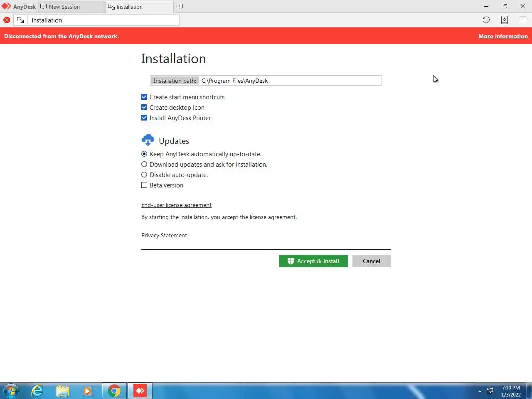The height and width of the screenshot is (399, 532).
Task: Select Disable auto-update option
Action: coord(144,175)
